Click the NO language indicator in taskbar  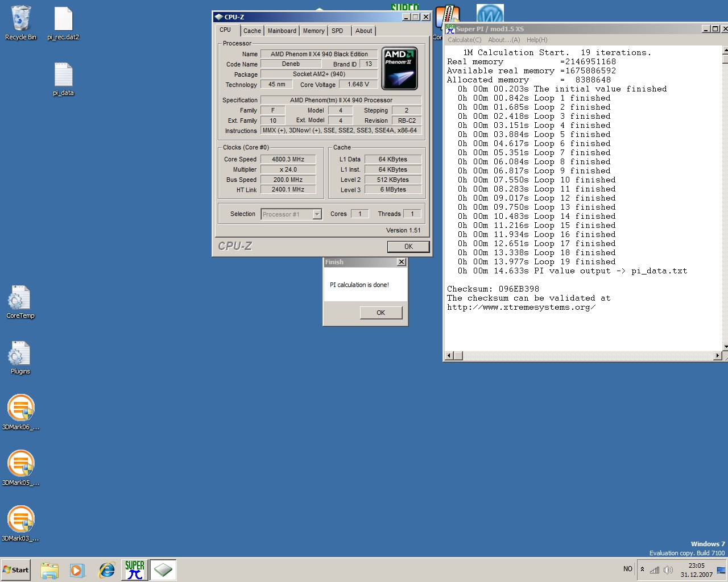[x=628, y=569]
